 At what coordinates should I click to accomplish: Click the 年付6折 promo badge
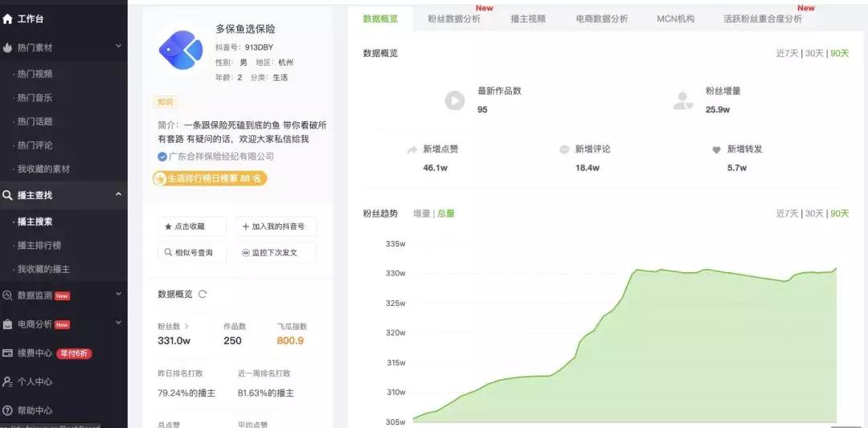point(74,353)
